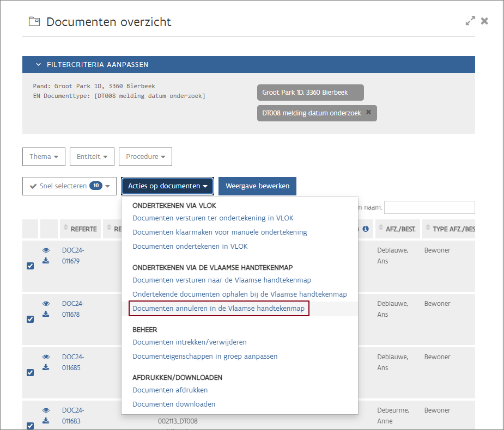
Task: Uncheck the checkbox for row DOC24-011679
Action: click(31, 266)
